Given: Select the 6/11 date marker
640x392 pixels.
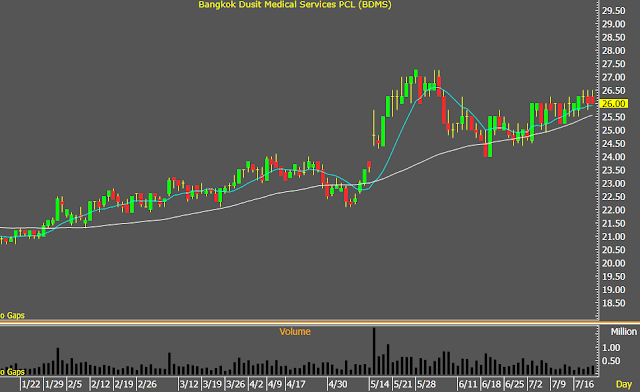Looking at the screenshot, I should (x=468, y=384).
